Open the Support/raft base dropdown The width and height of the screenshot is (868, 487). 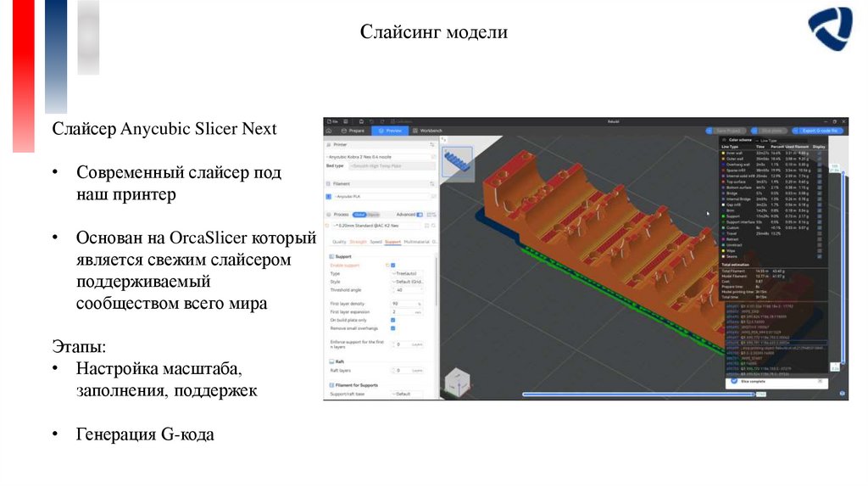[x=408, y=394]
